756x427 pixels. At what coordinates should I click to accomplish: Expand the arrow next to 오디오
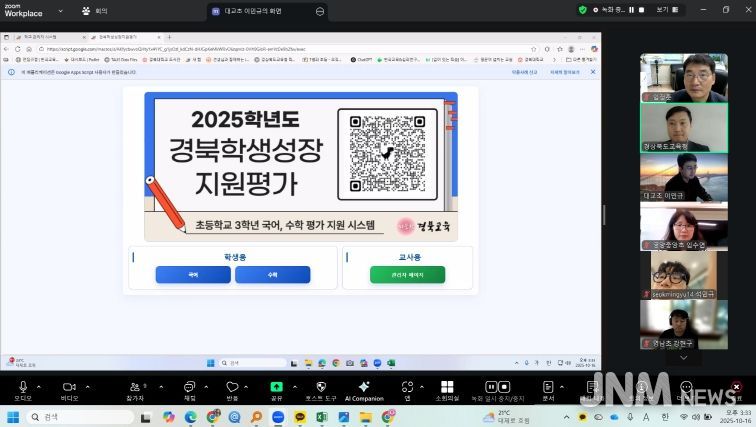pyautogui.click(x=39, y=384)
